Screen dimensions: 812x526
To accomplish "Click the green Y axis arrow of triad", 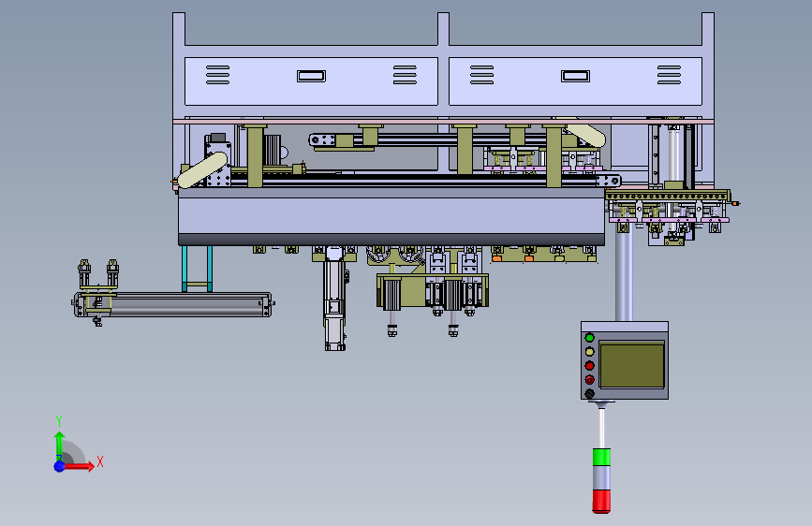I will pyautogui.click(x=60, y=446).
